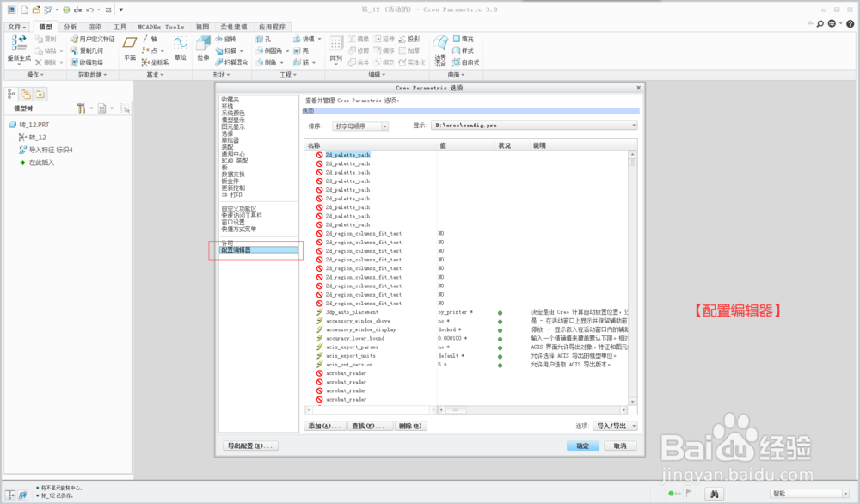
Task: Switch to the MCADEx Tools tab
Action: click(161, 27)
